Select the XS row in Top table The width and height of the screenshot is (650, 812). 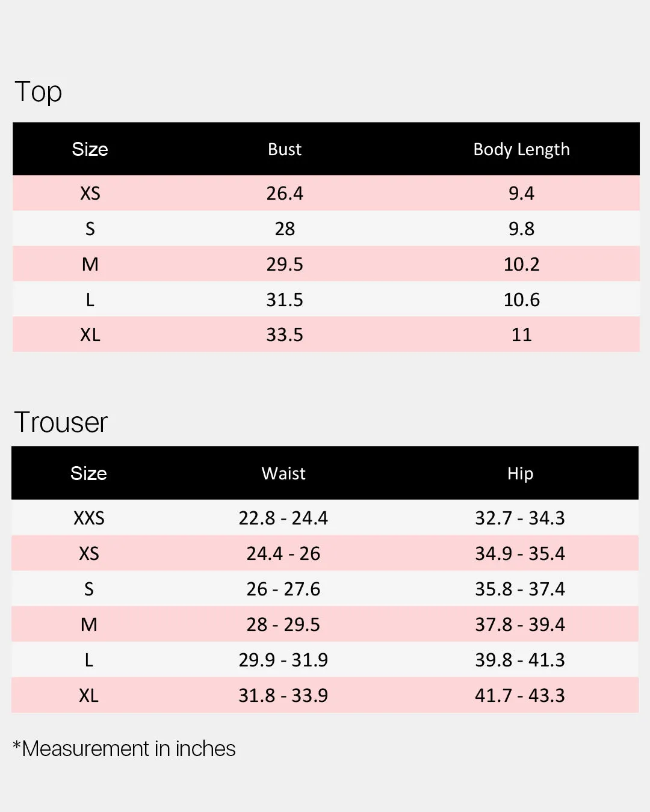[326, 193]
